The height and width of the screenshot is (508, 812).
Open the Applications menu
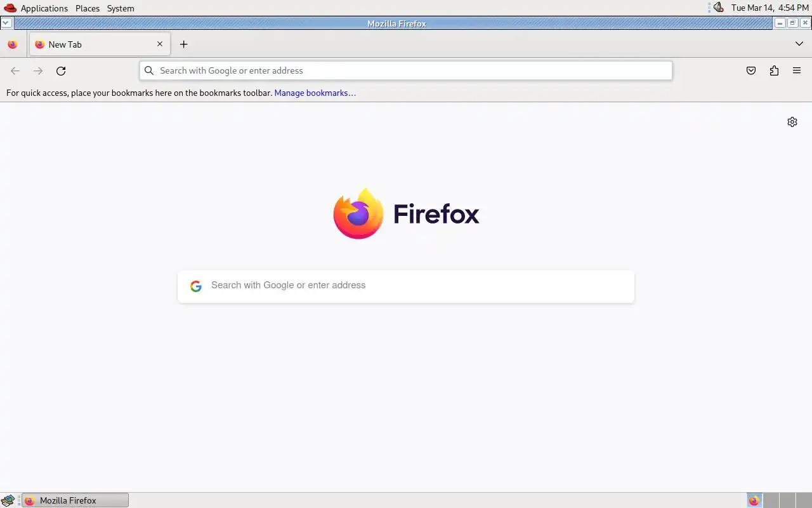point(44,8)
